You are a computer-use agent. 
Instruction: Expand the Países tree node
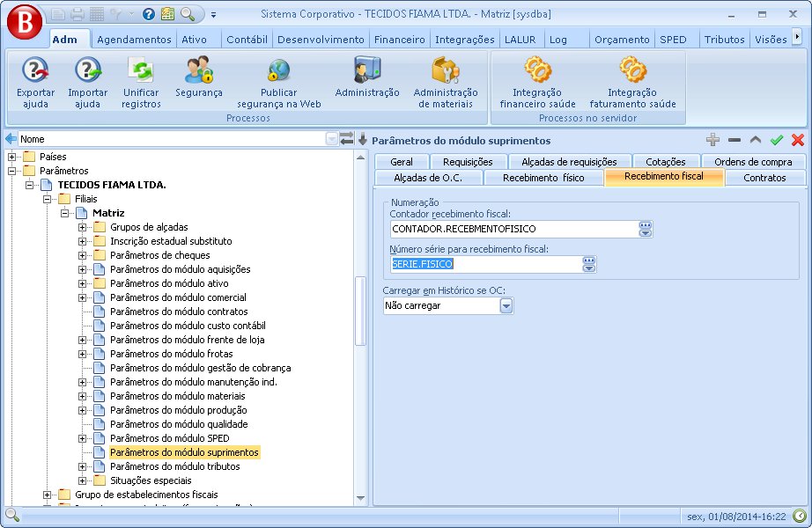12,157
